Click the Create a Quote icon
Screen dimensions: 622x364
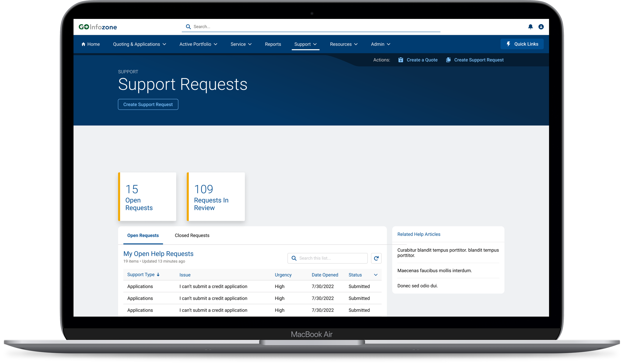tap(401, 60)
